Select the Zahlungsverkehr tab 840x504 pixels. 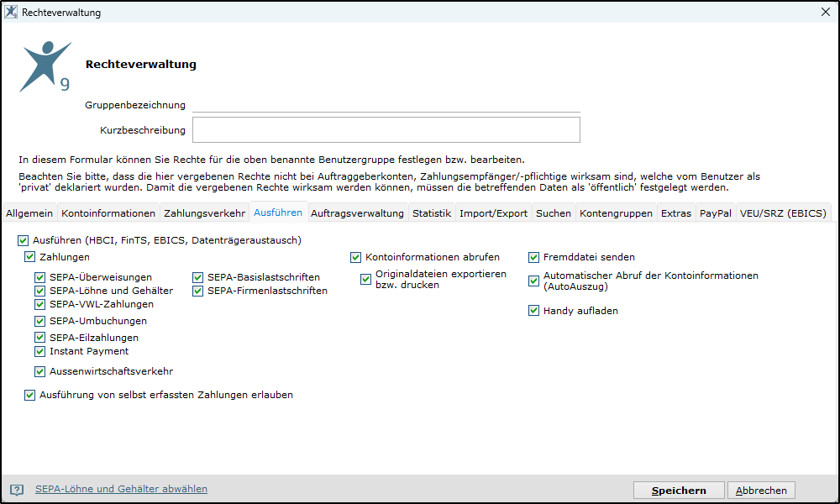(205, 213)
